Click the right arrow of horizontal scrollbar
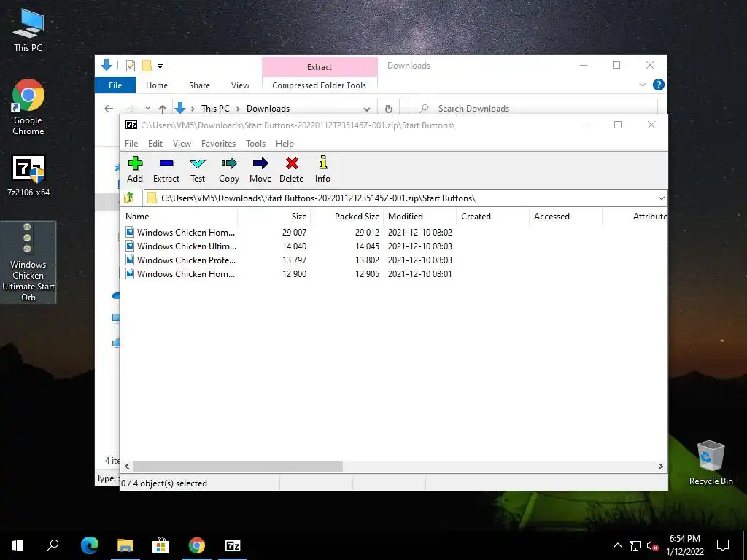Image resolution: width=747 pixels, height=560 pixels. 661,466
